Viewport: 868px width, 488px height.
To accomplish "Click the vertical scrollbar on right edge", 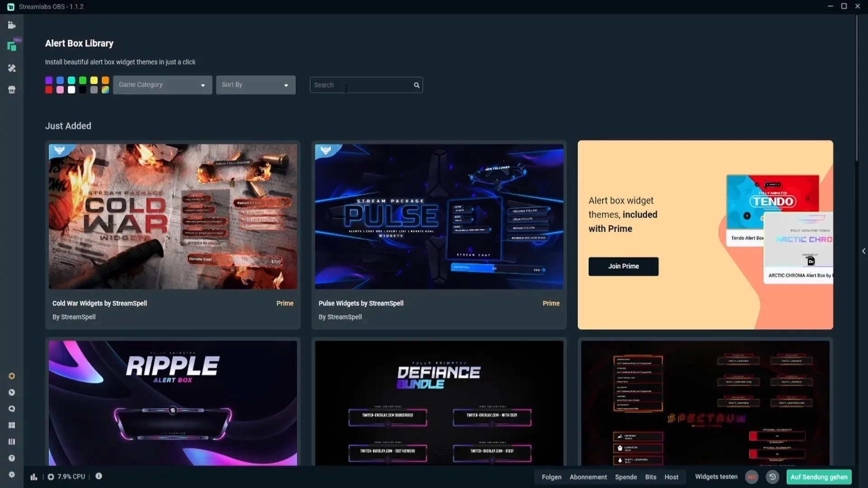I will (x=856, y=88).
